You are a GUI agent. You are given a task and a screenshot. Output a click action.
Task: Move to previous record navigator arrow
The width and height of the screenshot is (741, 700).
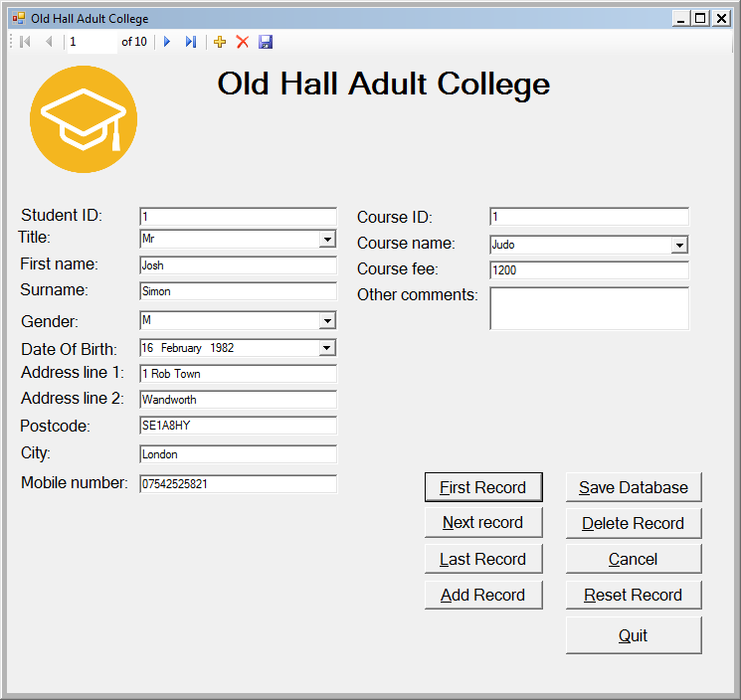tap(49, 42)
